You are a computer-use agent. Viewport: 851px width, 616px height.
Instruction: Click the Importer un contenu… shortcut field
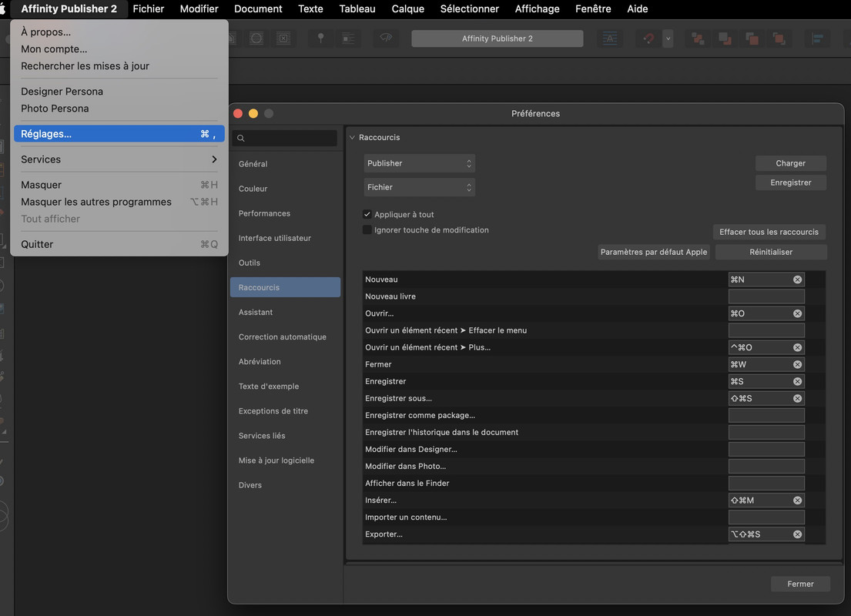(766, 517)
